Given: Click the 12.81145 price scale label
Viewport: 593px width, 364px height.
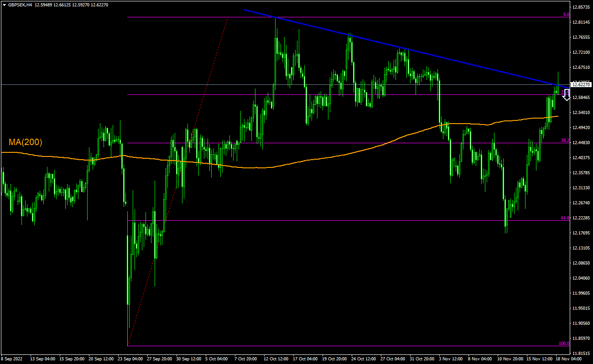Looking at the screenshot, I should pyautogui.click(x=582, y=22).
